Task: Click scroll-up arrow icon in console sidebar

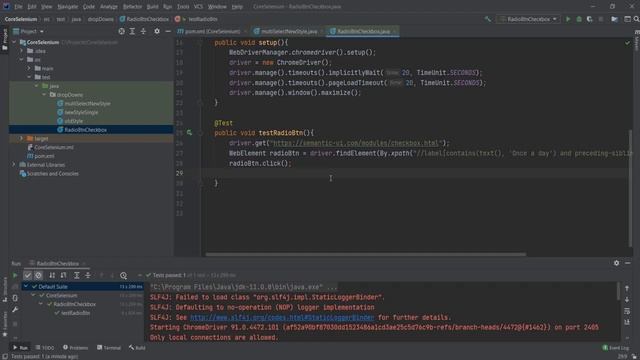Action: [x=627, y=289]
